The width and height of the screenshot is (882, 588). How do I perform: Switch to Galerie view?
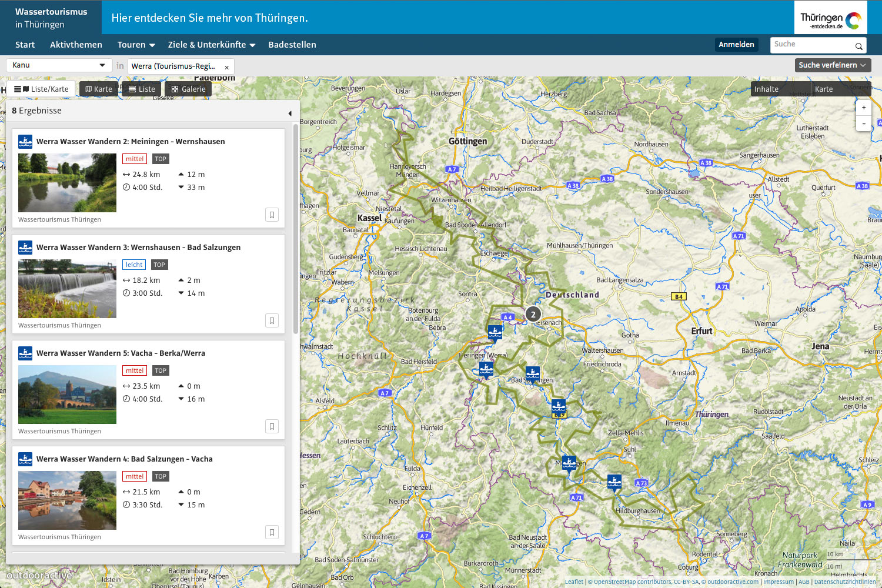pos(188,89)
